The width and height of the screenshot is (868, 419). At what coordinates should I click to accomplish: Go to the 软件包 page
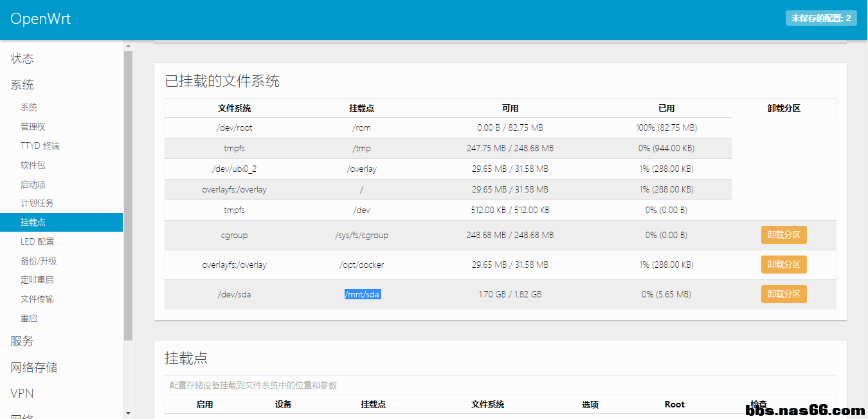click(33, 165)
